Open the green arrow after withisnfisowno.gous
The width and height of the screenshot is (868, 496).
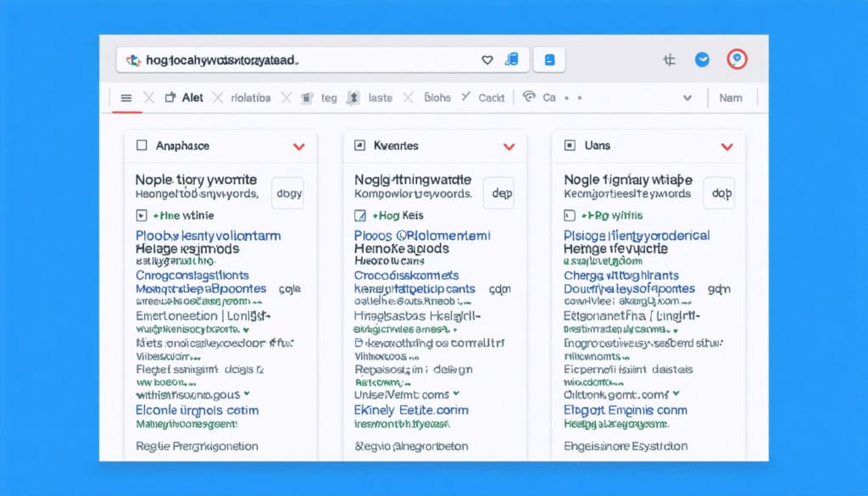coord(247,393)
